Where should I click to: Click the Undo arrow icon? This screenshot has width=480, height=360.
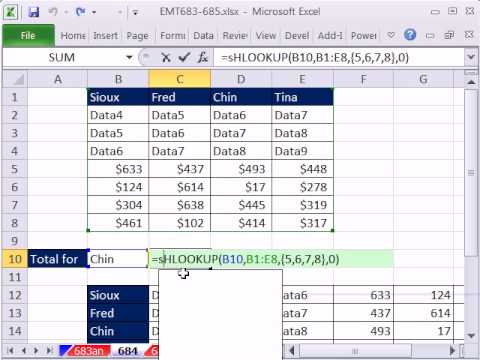tap(53, 12)
